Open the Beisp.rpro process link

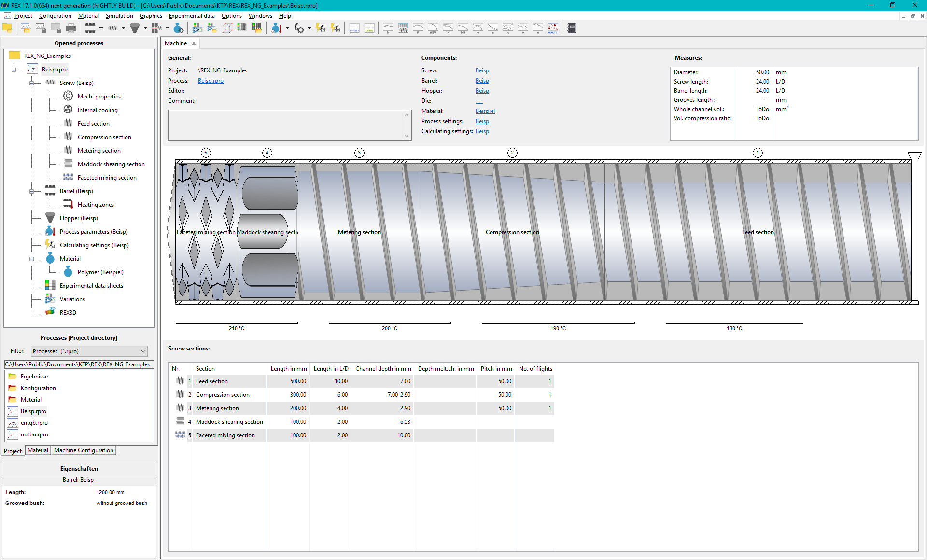pyautogui.click(x=211, y=81)
